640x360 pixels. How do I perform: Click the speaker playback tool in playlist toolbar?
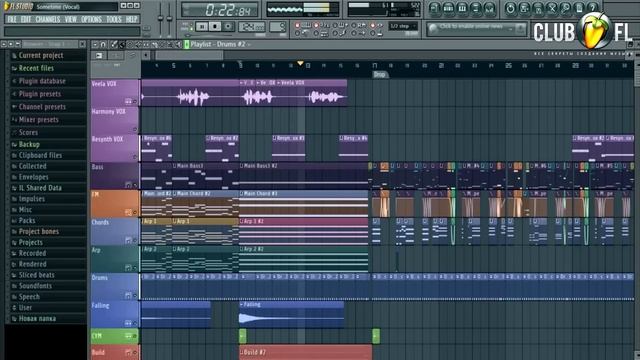click(178, 44)
